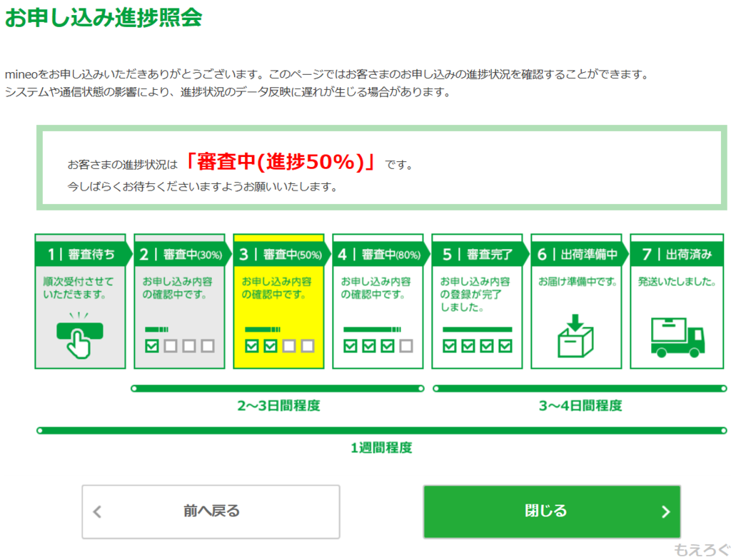Click the second checked box in yellow step 3 card

[271, 346]
